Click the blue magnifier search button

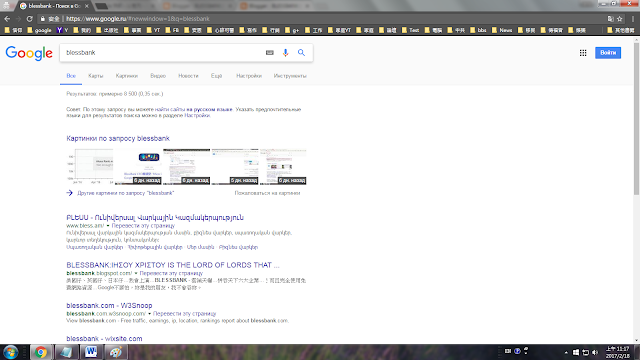(301, 53)
